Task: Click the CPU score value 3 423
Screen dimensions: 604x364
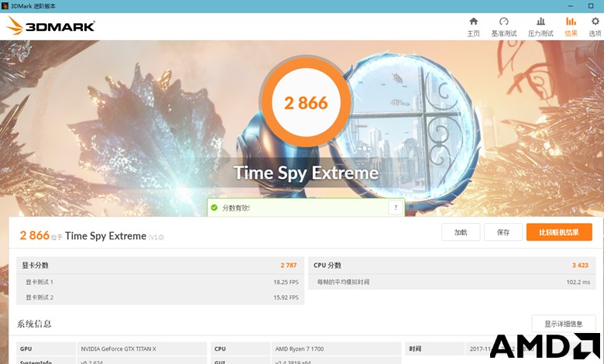Action: pos(580,265)
